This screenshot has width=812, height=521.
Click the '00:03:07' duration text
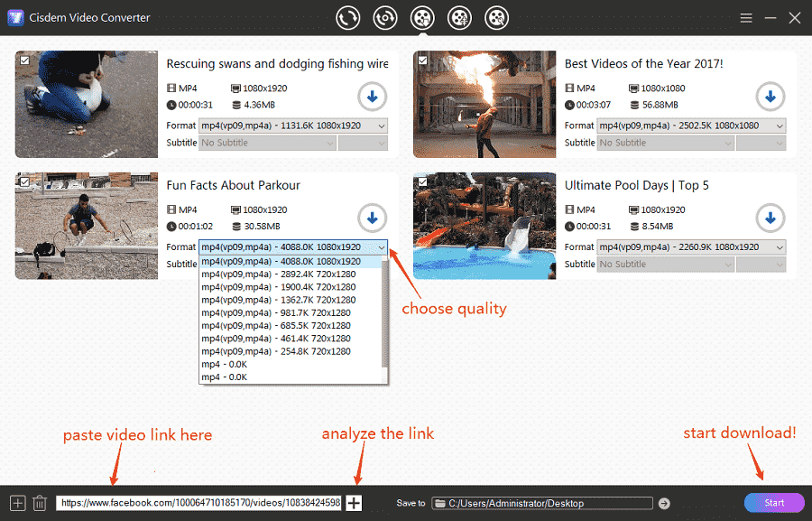point(594,105)
